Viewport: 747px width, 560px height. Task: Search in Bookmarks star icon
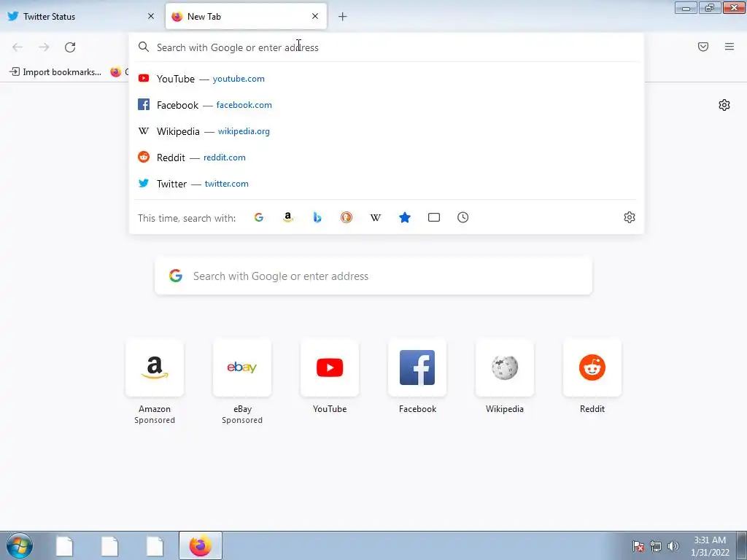tap(405, 217)
